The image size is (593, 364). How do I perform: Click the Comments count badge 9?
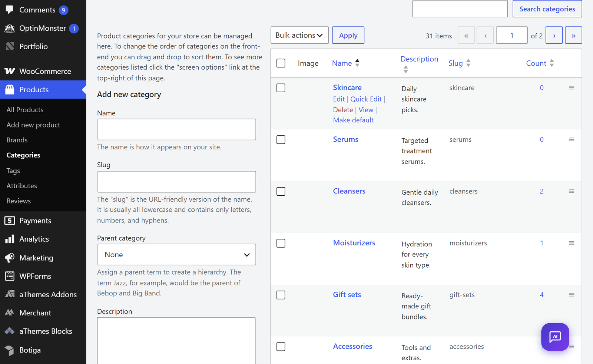63,10
